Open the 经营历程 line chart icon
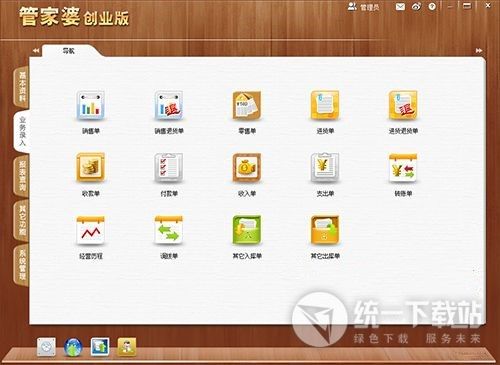500x365 pixels. click(x=90, y=230)
